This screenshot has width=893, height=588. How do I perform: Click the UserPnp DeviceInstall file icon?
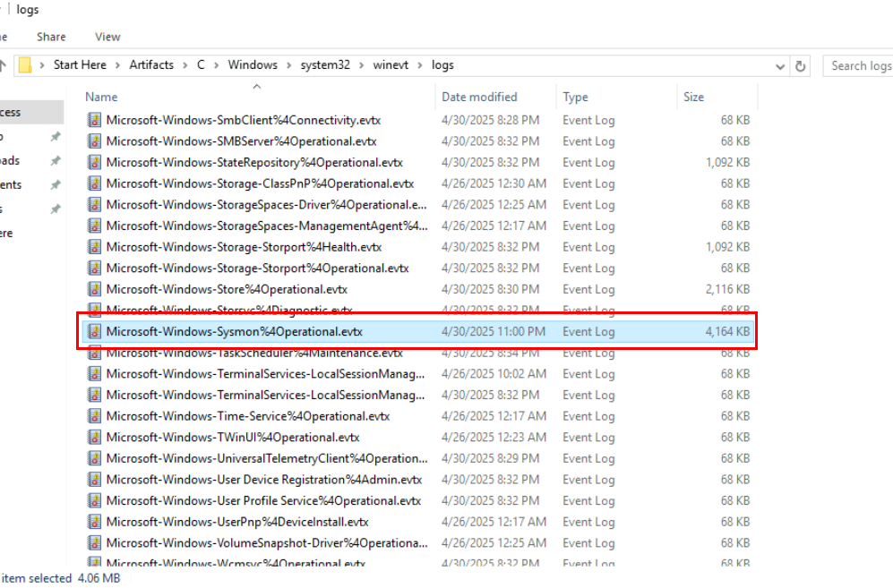(x=94, y=522)
